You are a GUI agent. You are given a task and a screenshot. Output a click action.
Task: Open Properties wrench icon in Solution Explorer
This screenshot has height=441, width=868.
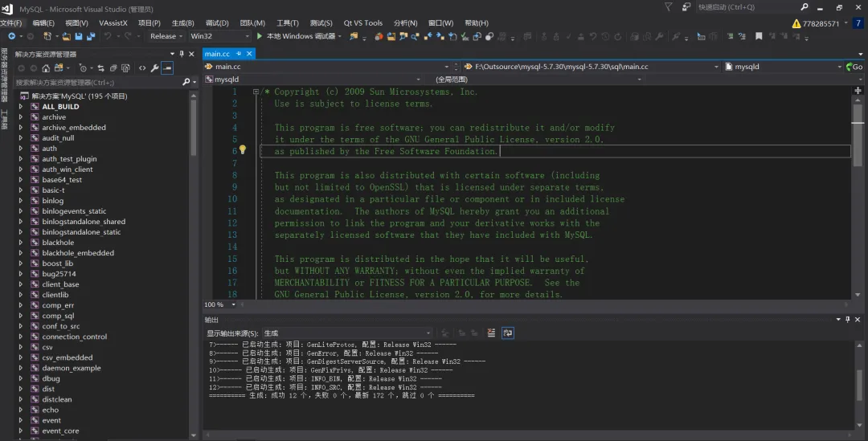[x=154, y=68]
